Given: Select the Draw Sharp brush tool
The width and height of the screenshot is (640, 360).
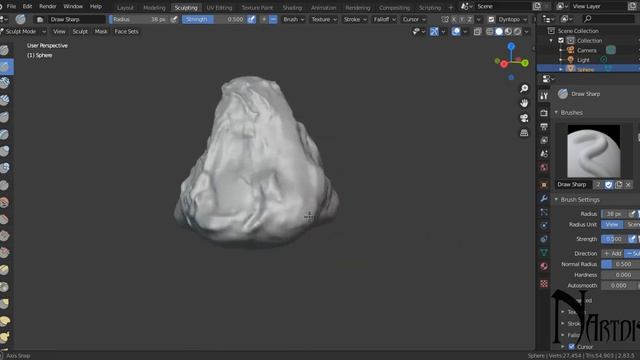Looking at the screenshot, I should click(4, 67).
